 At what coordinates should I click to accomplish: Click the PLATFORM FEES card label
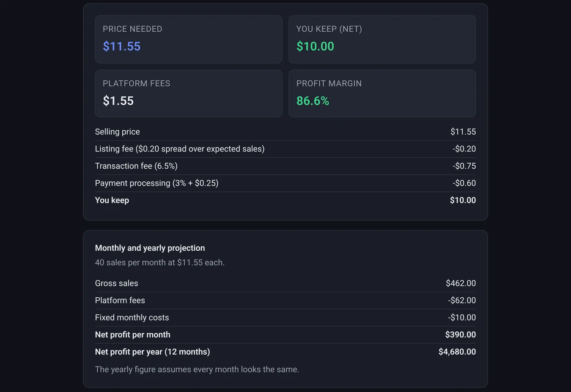(x=137, y=83)
